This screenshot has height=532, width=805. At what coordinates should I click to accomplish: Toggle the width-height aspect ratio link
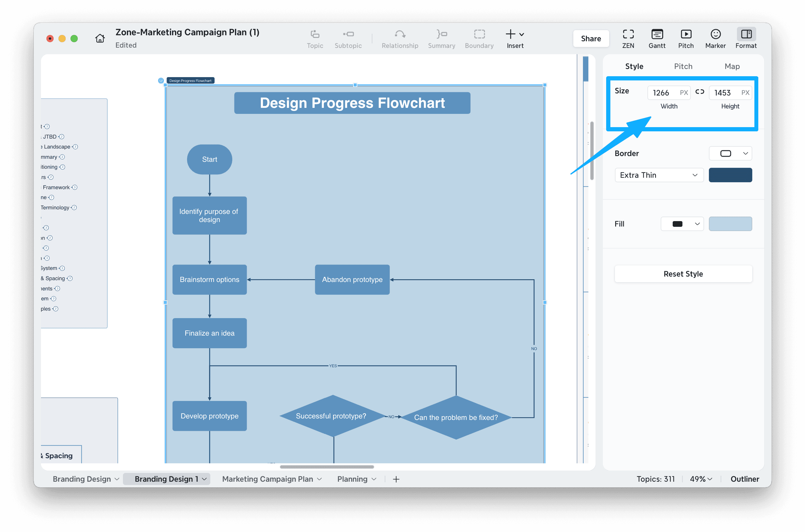click(700, 92)
